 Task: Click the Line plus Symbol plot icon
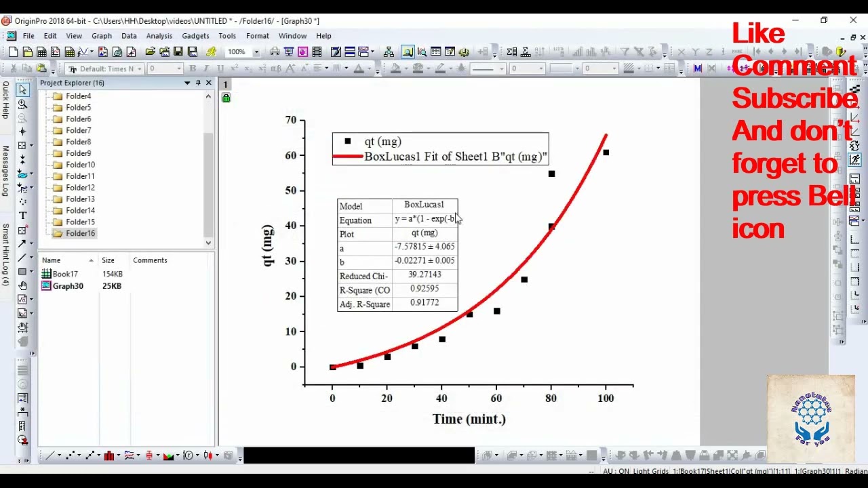coord(90,455)
